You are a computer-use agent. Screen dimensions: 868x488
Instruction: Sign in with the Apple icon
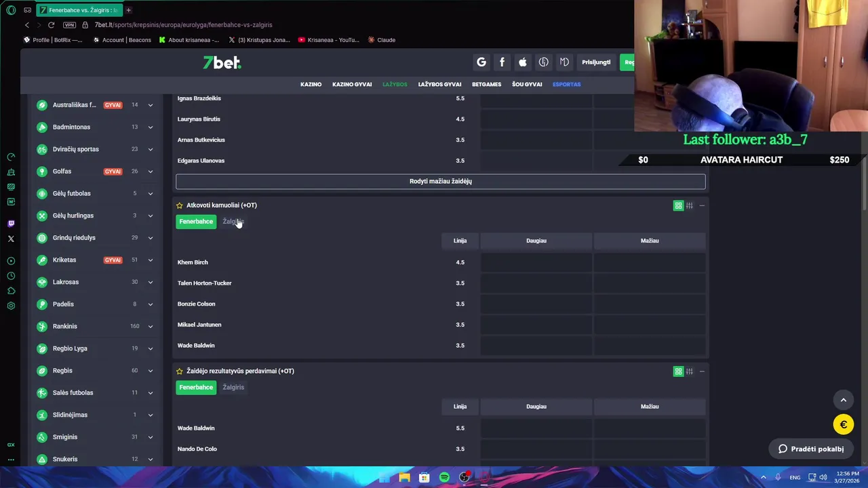pos(523,62)
